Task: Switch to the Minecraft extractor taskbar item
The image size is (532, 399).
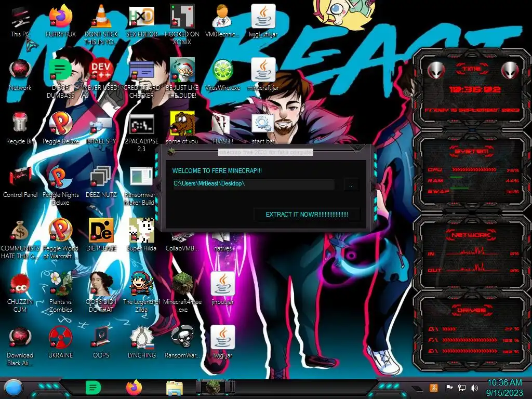Action: pos(215,388)
